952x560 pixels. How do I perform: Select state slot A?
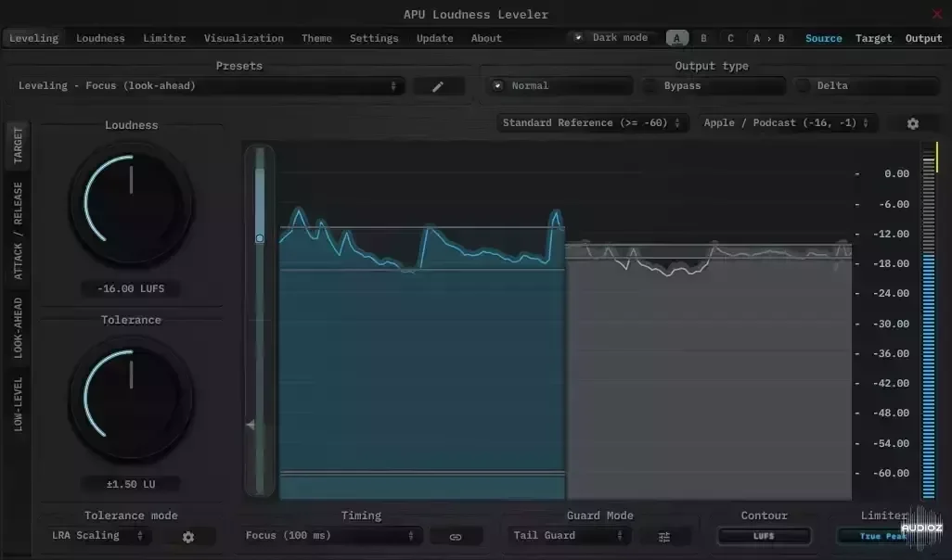coord(677,38)
